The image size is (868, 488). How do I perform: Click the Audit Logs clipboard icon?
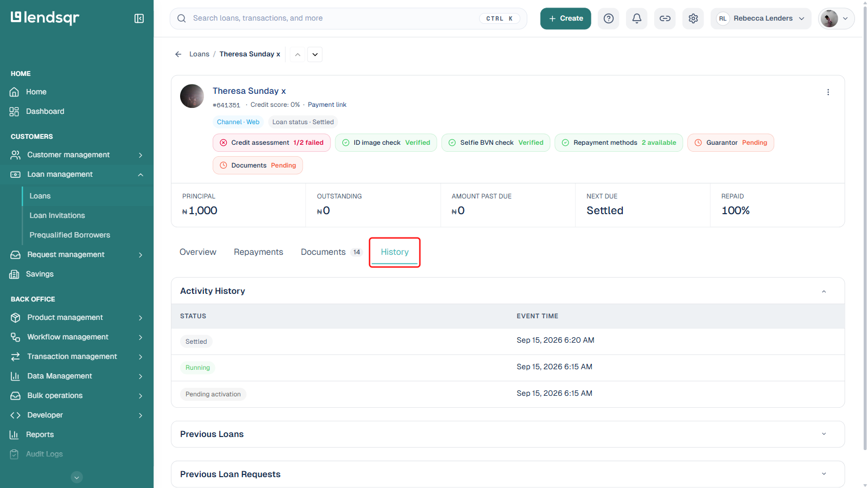tap(15, 454)
